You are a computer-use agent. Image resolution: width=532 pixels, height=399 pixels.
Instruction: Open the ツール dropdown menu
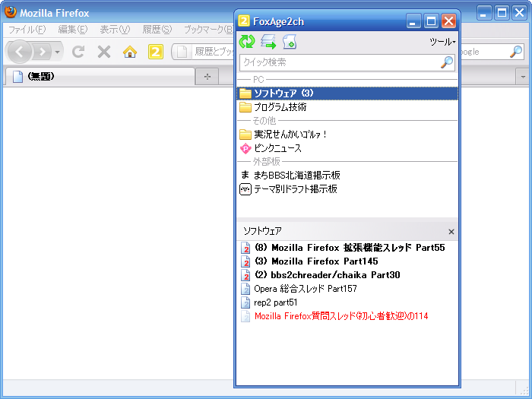coord(442,42)
